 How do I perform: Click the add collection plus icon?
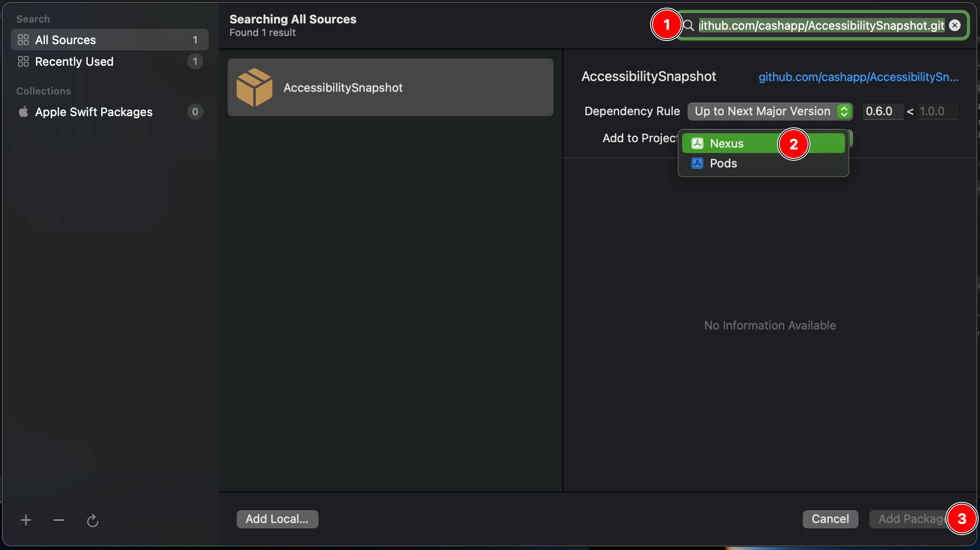[x=26, y=520]
